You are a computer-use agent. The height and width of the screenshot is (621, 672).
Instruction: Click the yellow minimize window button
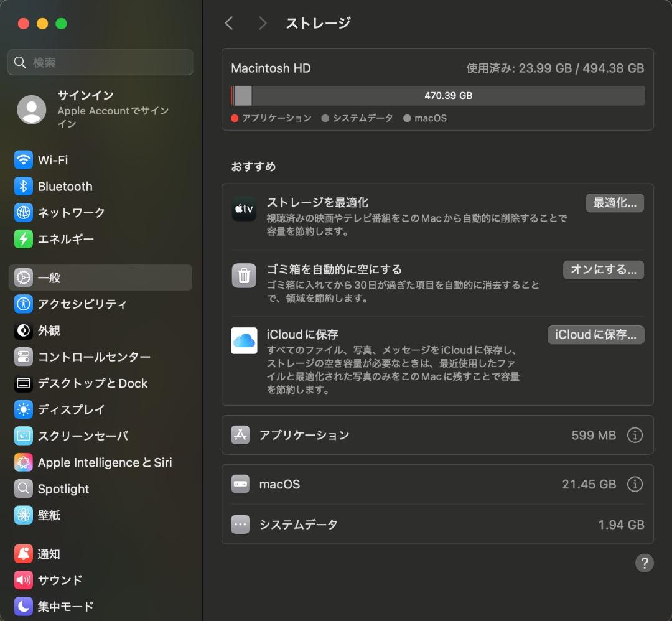(x=42, y=24)
